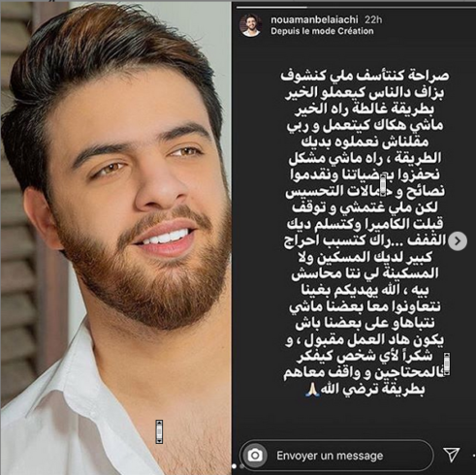Click the dot indicators below the camera icon
Screen dimensions: 476x475
pyautogui.click(x=238, y=466)
